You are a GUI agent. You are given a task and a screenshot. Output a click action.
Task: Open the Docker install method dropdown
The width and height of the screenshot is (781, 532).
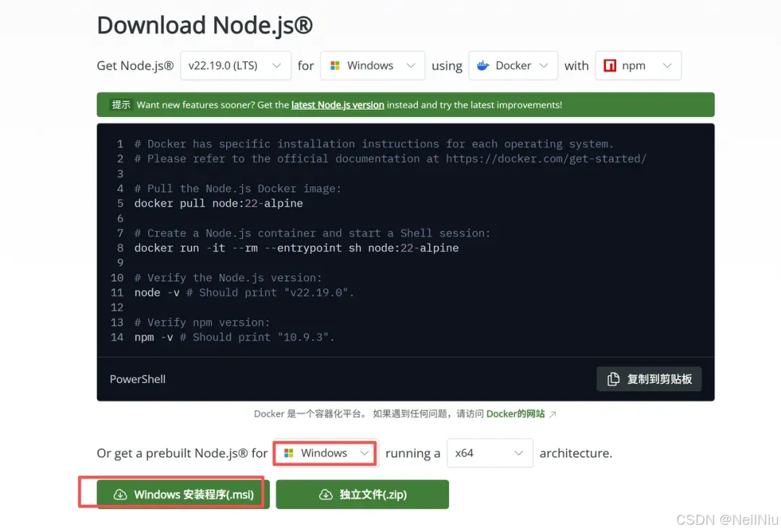tap(513, 66)
